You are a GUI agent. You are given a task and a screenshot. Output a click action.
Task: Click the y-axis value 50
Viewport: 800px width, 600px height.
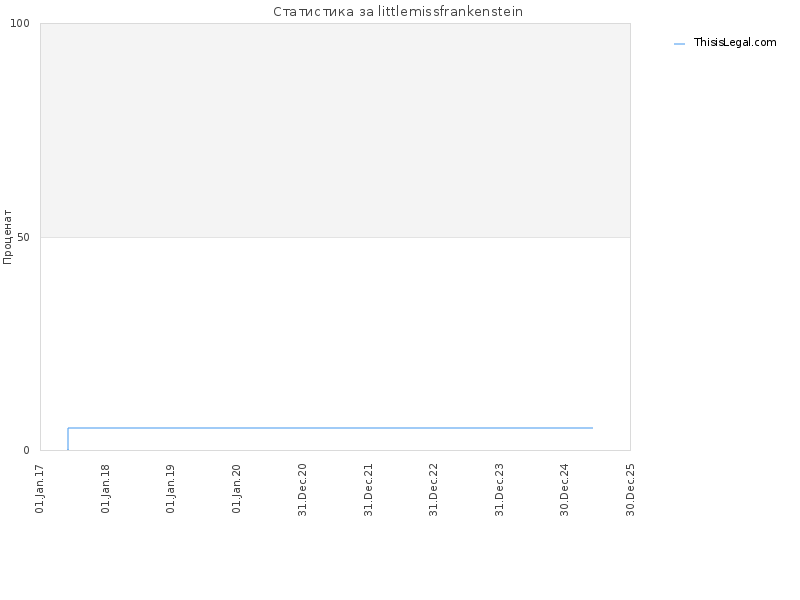23,238
